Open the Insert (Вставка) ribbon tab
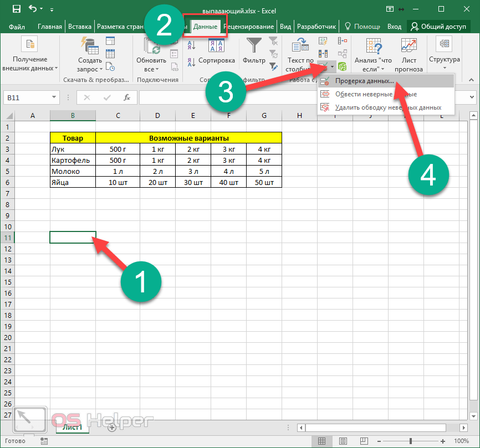The height and width of the screenshot is (448, 480). coord(80,27)
